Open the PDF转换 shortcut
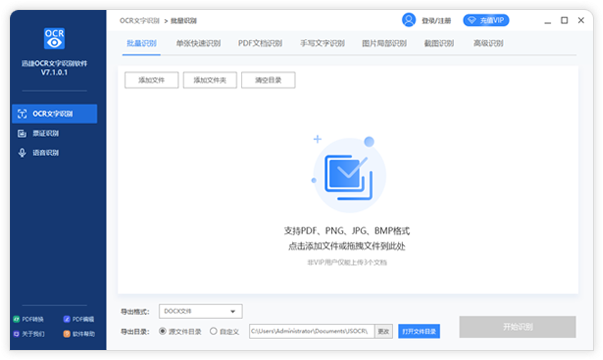The image size is (603, 360). (29, 319)
